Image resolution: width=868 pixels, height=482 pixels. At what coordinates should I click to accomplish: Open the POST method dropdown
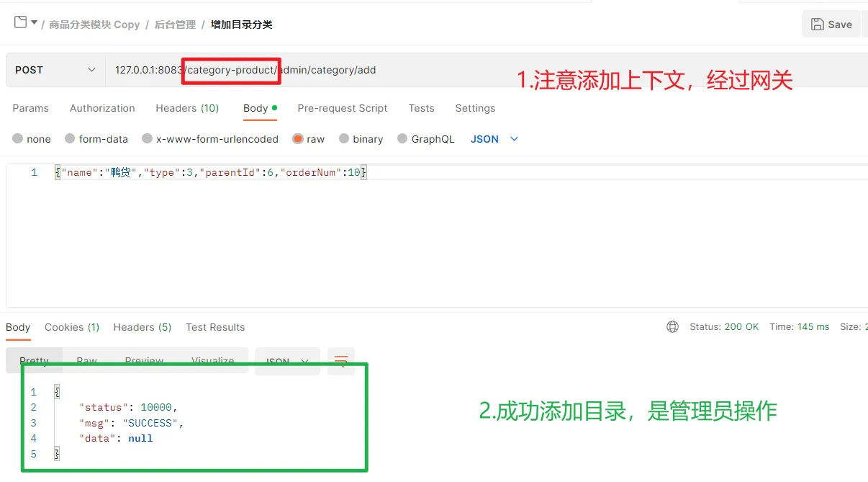pos(55,70)
